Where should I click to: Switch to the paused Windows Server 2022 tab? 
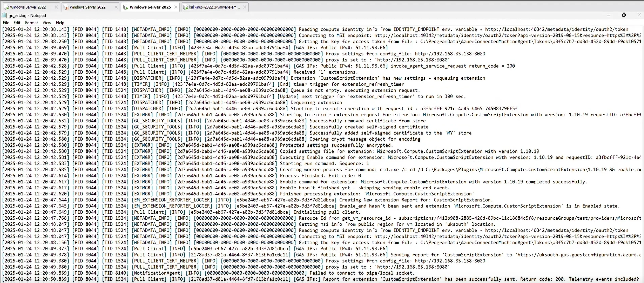(x=87, y=7)
